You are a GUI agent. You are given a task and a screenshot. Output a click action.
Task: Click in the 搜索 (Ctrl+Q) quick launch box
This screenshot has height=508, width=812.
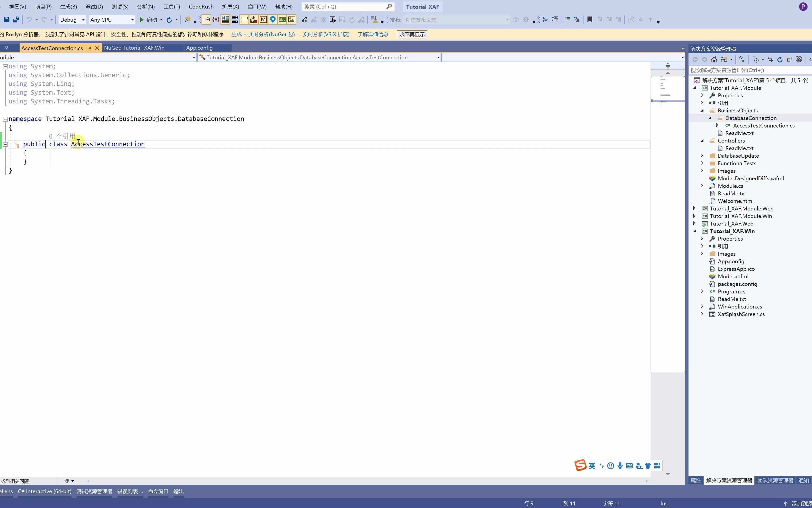pos(348,7)
